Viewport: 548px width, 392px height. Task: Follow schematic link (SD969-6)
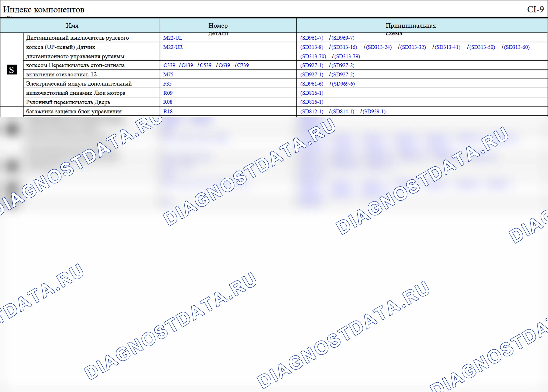(x=343, y=84)
